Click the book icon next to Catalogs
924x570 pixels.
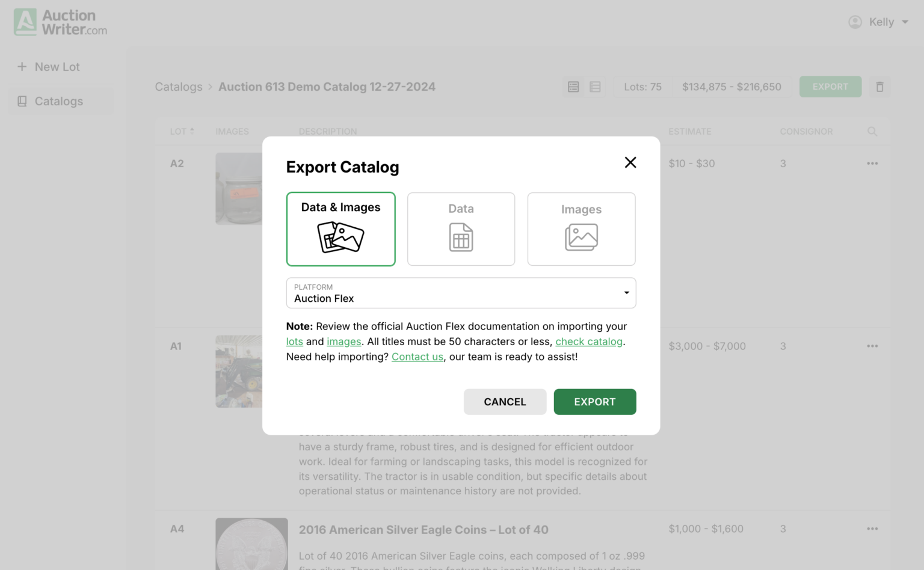point(22,101)
